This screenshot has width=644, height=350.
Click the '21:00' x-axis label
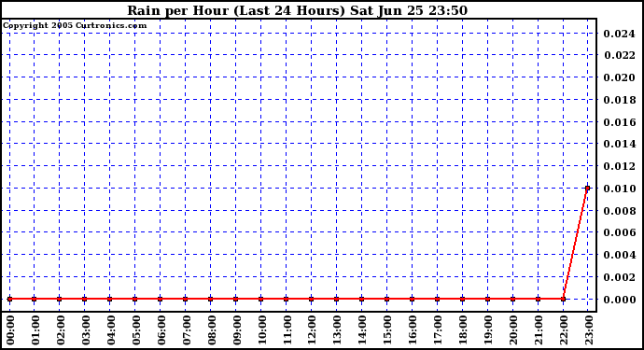pos(539,329)
